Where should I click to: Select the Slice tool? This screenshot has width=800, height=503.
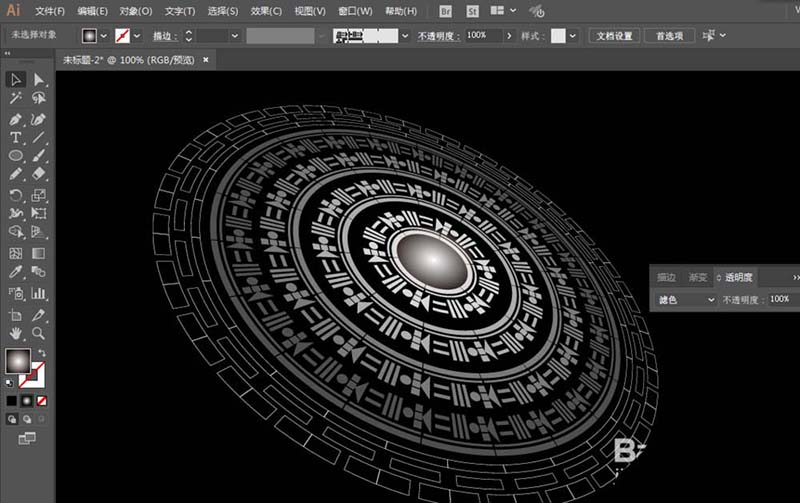tap(39, 315)
